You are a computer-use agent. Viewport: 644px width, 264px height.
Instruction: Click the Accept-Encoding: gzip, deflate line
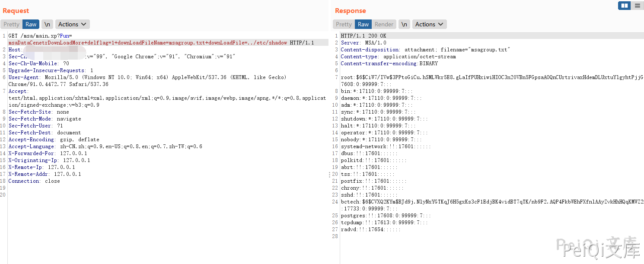point(54,140)
